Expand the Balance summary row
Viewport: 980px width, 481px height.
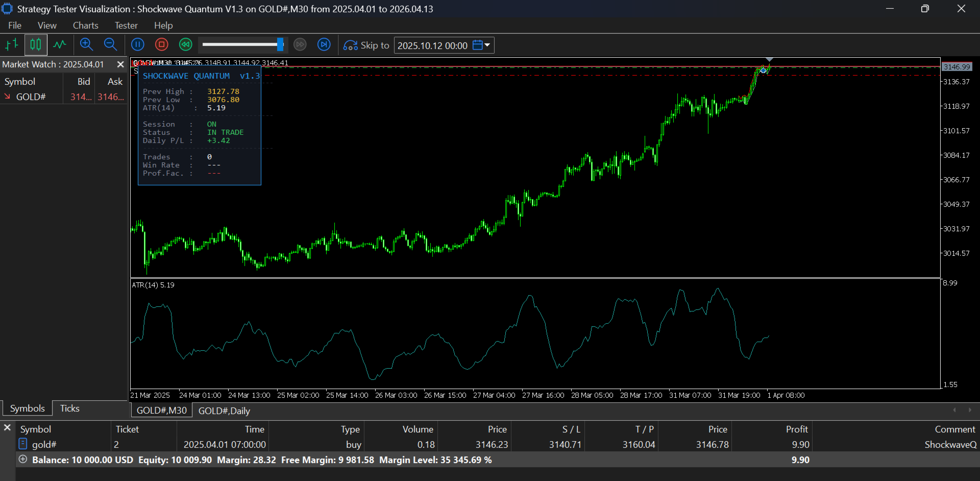point(23,460)
